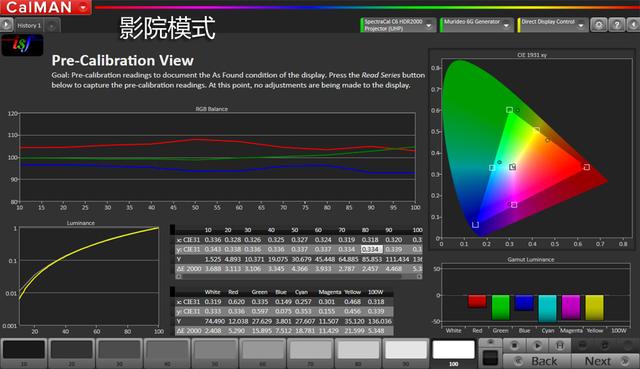
Task: Click the Green bar in Gamut Luminance
Action: [x=500, y=307]
